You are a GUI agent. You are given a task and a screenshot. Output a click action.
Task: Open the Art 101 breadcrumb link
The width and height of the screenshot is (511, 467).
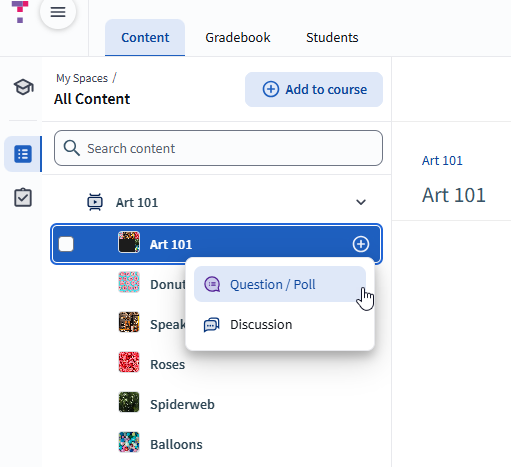pyautogui.click(x=442, y=161)
